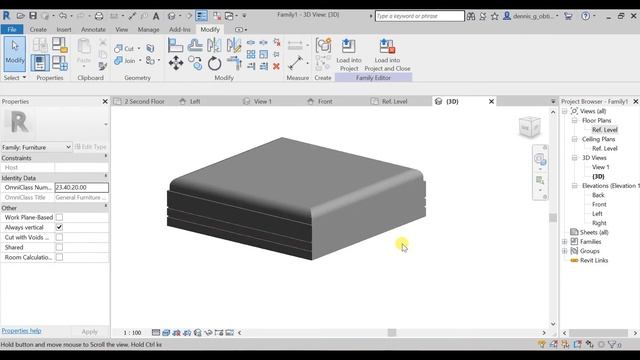
Task: Open the Cut tool dropdown arrow
Action: pyautogui.click(x=139, y=49)
